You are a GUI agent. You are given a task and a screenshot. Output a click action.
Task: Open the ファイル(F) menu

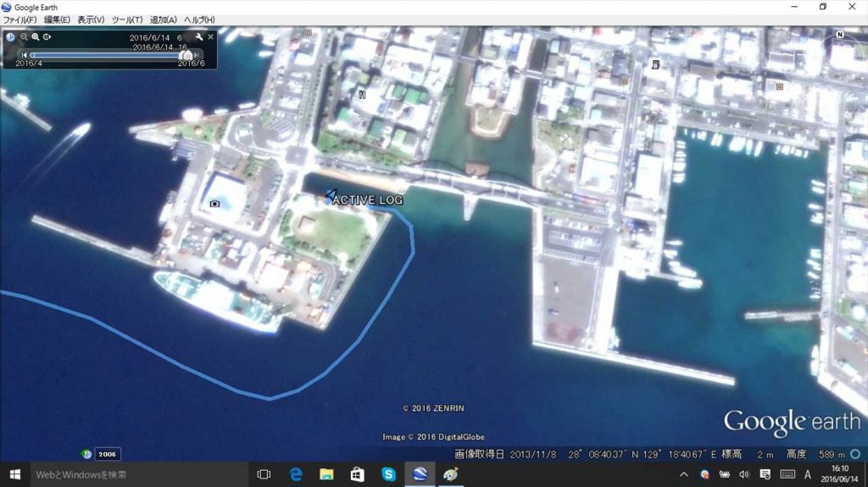(19, 19)
